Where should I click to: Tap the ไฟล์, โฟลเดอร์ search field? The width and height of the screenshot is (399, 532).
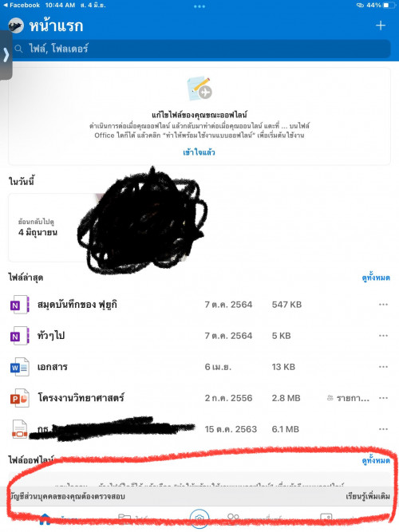[201, 49]
